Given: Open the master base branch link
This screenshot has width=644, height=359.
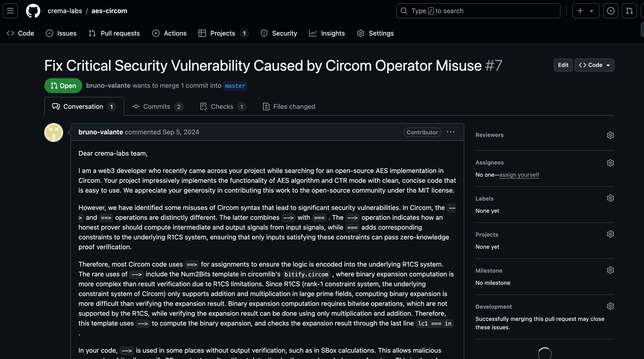Looking at the screenshot, I should [x=235, y=86].
